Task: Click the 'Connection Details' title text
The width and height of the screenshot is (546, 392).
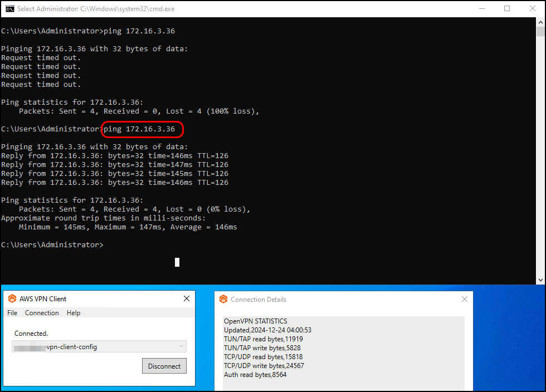Action: [x=259, y=300]
